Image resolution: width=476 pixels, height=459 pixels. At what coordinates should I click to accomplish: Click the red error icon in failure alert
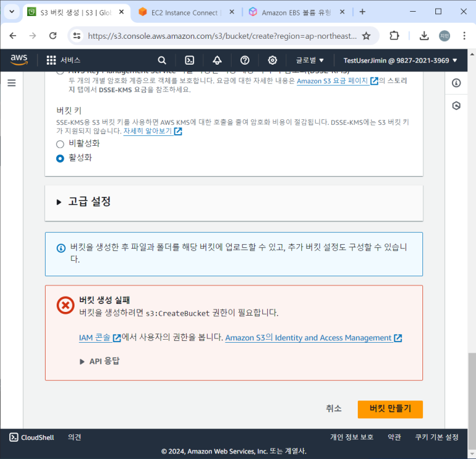[65, 305]
